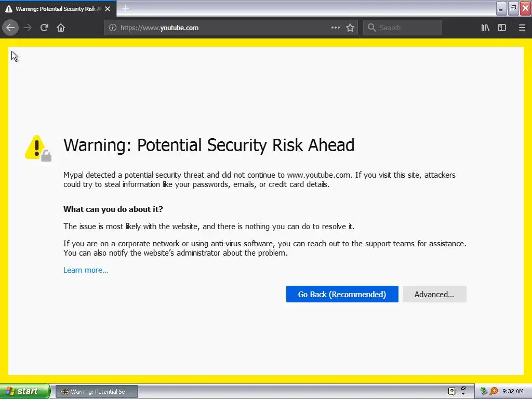Click the warning triangle icon on the page
Screen dimensions: 532x399
point(38,148)
